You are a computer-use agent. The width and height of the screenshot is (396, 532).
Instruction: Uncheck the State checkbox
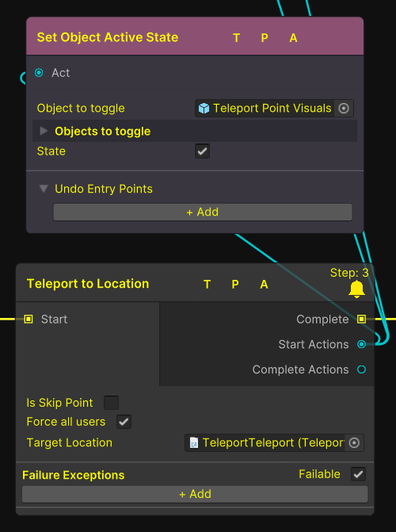[203, 151]
